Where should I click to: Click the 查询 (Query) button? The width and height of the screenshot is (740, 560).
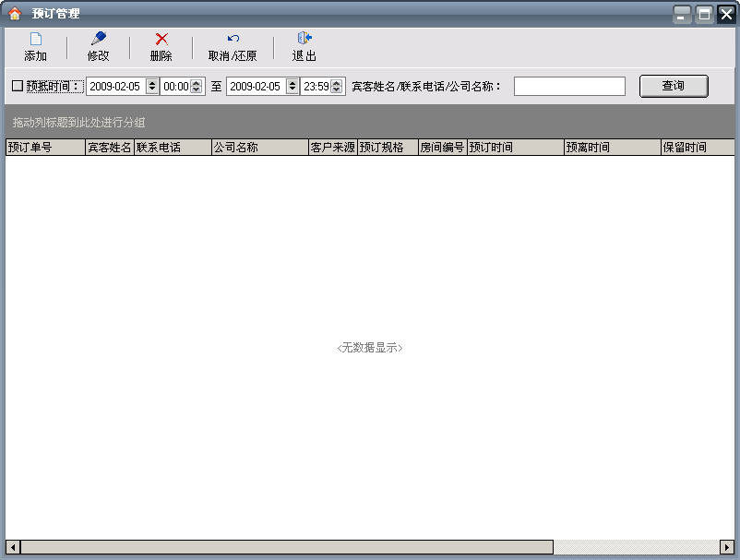674,86
